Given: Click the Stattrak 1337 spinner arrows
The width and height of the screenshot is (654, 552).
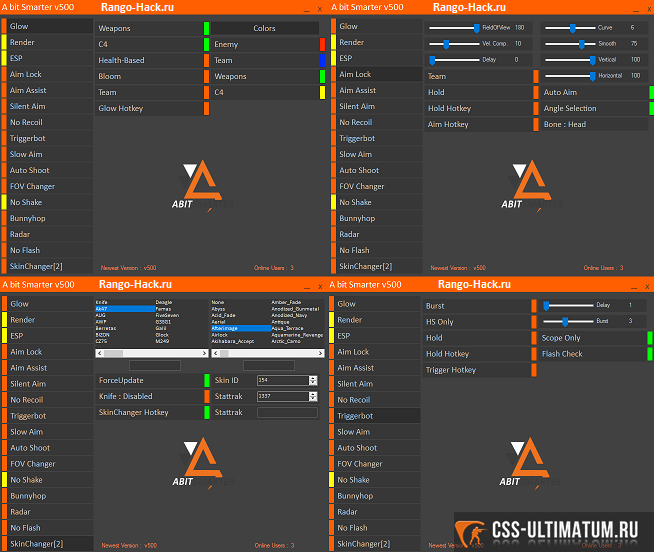Looking at the screenshot, I should (313, 396).
